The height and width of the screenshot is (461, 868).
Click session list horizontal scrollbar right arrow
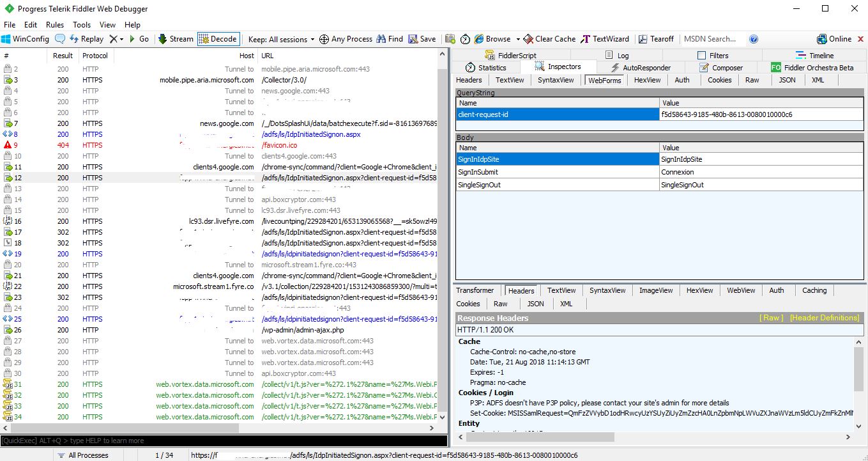[432, 428]
